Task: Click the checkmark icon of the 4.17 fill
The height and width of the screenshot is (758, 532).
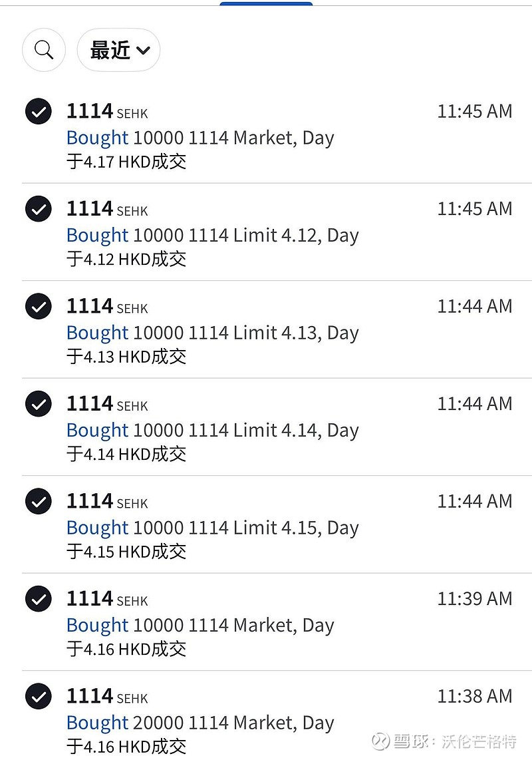Action: [x=39, y=112]
